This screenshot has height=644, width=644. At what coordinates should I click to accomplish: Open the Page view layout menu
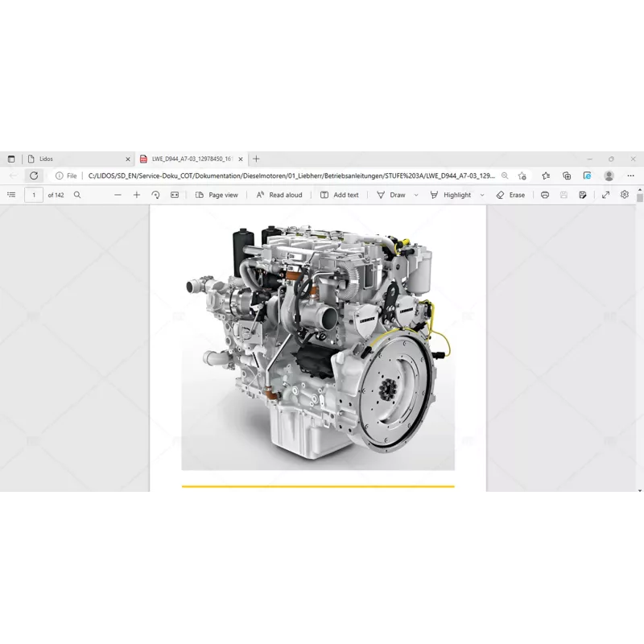(217, 194)
